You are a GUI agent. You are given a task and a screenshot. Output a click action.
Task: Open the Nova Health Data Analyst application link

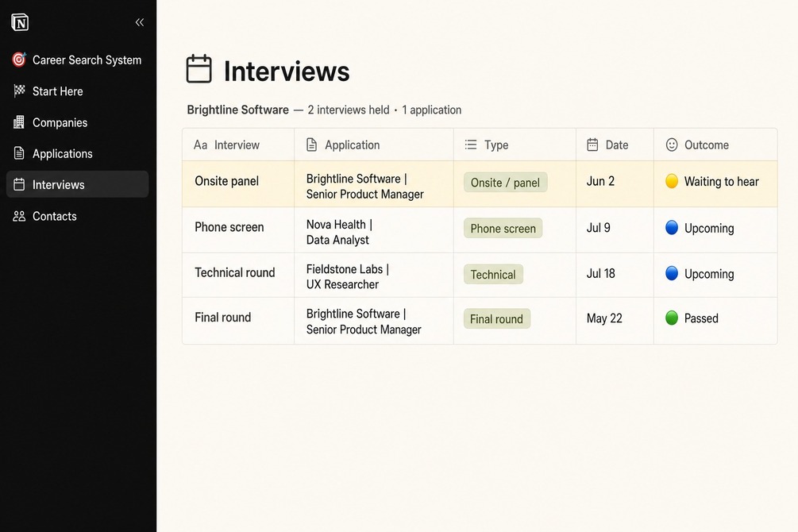coord(339,232)
